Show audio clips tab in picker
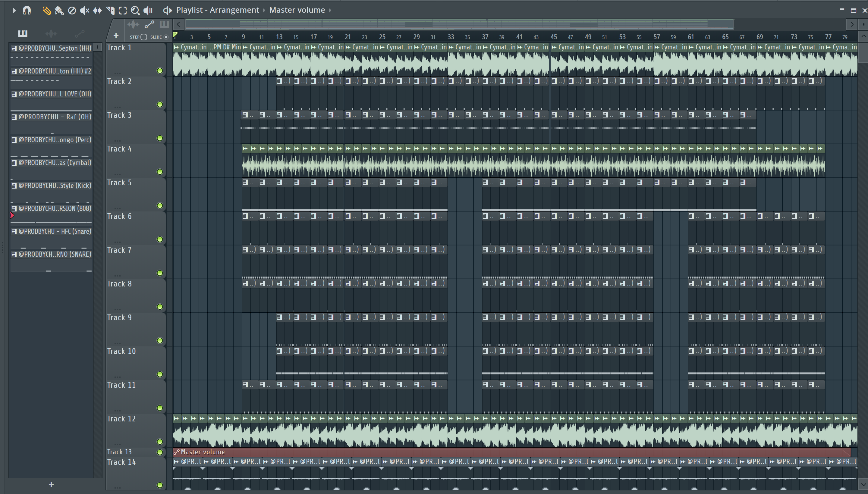This screenshot has width=868, height=494. [x=51, y=33]
